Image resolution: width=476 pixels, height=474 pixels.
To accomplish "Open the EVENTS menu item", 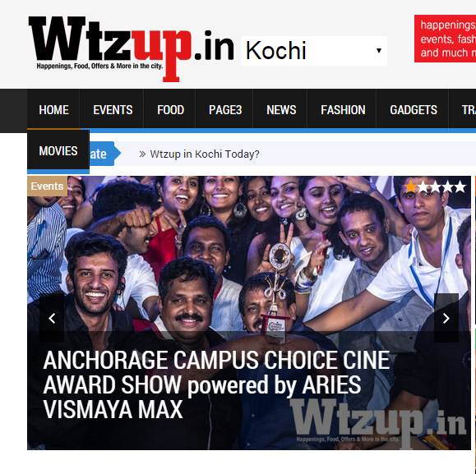I will coord(113,110).
